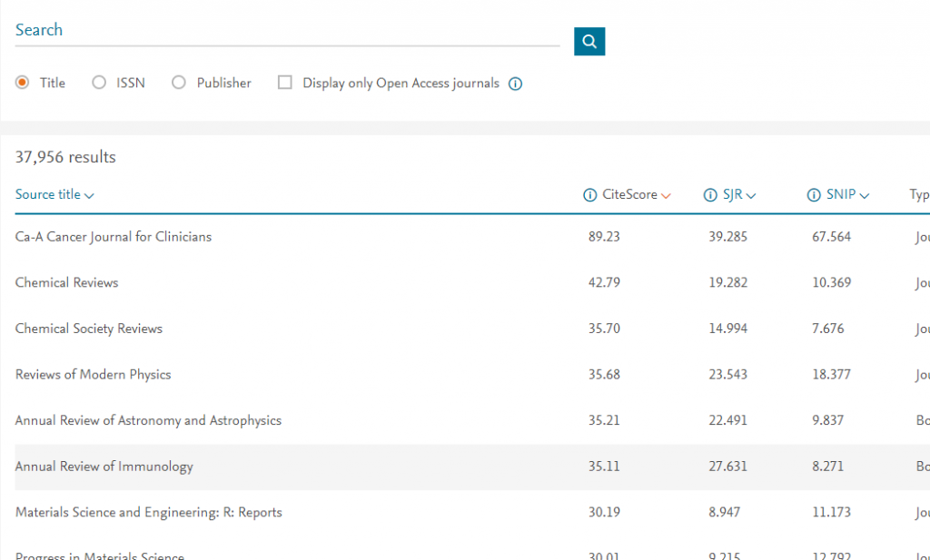Image resolution: width=930 pixels, height=560 pixels.
Task: Sort by SNIP column arrow
Action: coord(865,195)
